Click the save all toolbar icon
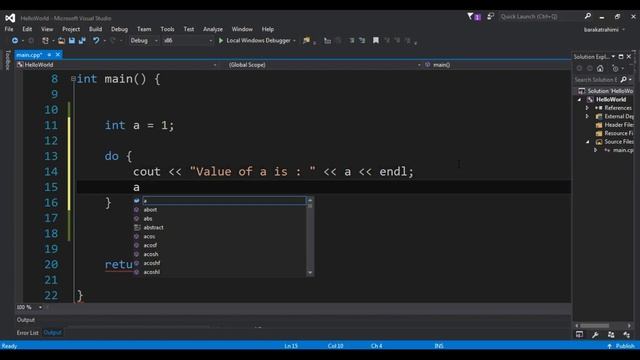The width and height of the screenshot is (640, 360). [82, 40]
